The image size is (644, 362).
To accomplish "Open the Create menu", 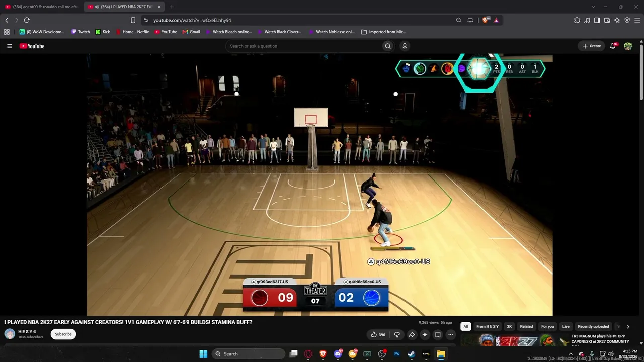I will tap(592, 46).
